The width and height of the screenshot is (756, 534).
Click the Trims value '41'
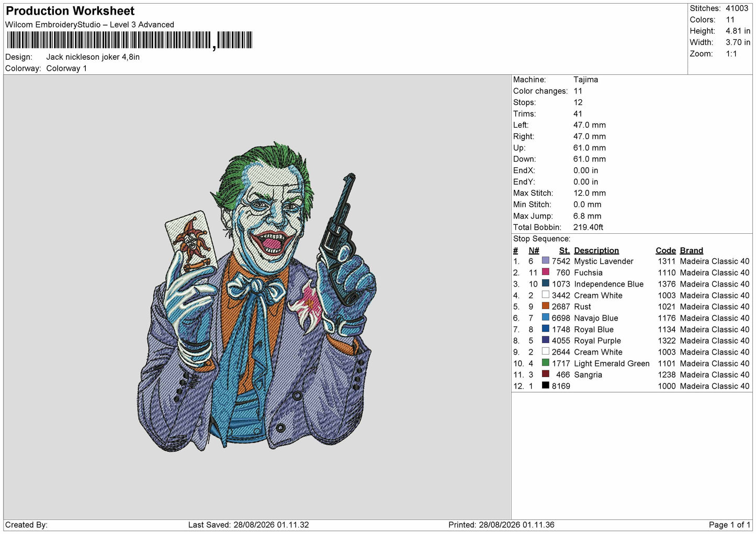(578, 113)
